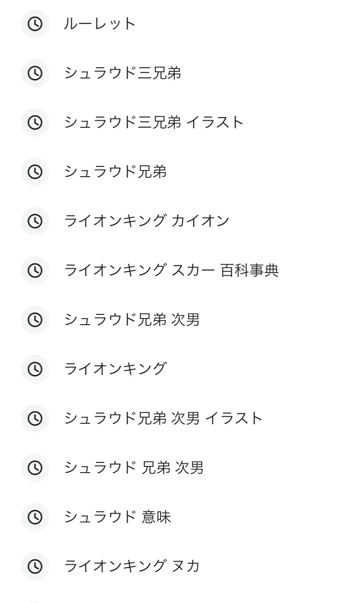Screen dimensions: 364x603
Task: Tap the clock icon next to シュラウド 意味
Action: click(35, 517)
